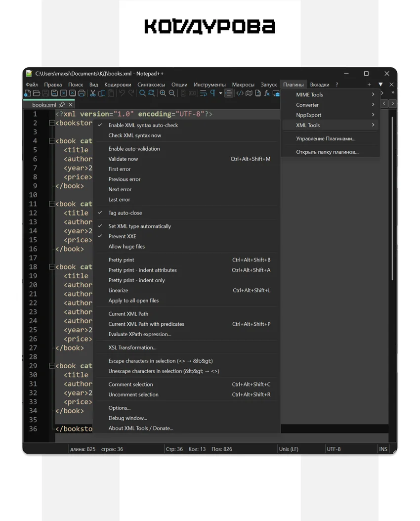This screenshot has height=521, width=420.
Task: Click the user-defined language code brackets icon
Action: [240, 93]
